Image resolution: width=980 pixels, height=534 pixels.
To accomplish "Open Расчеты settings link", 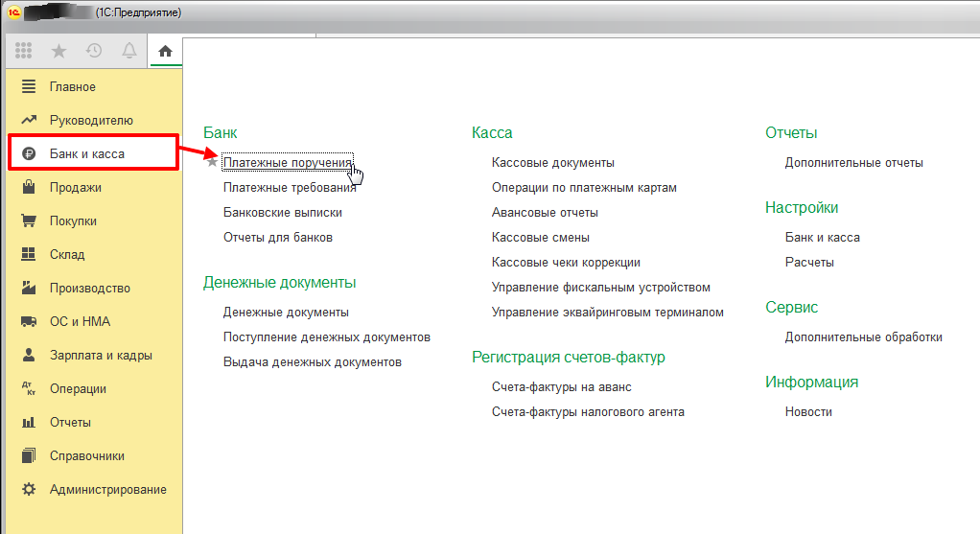I will pos(809,263).
